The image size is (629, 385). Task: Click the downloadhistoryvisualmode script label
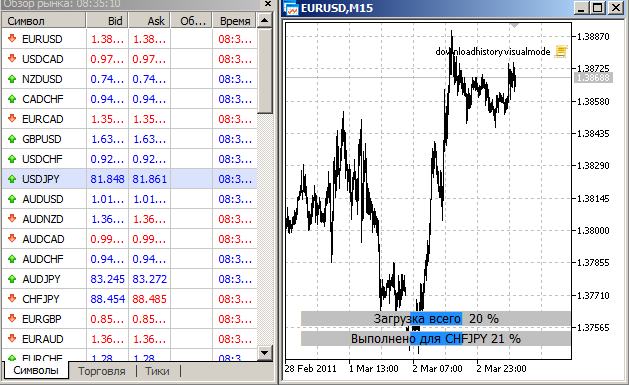[493, 52]
